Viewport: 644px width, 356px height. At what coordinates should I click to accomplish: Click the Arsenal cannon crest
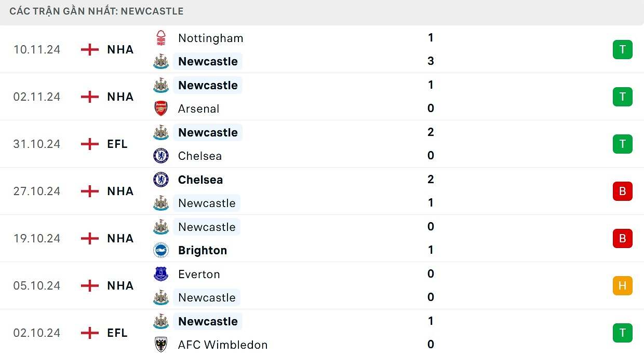click(161, 108)
